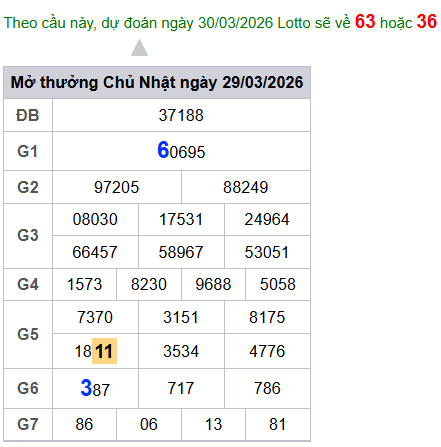441x447 pixels.
Task: Click the ĐB row label
Action: point(28,116)
